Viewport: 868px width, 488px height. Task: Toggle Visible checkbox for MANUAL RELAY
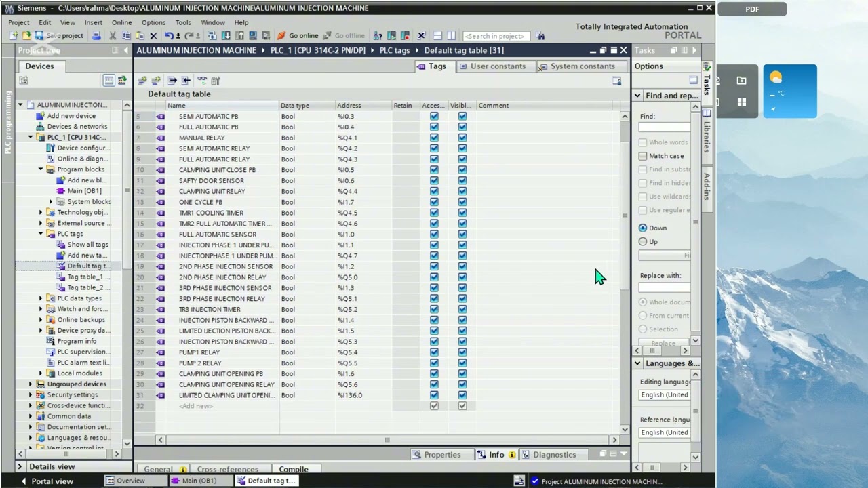pos(462,138)
